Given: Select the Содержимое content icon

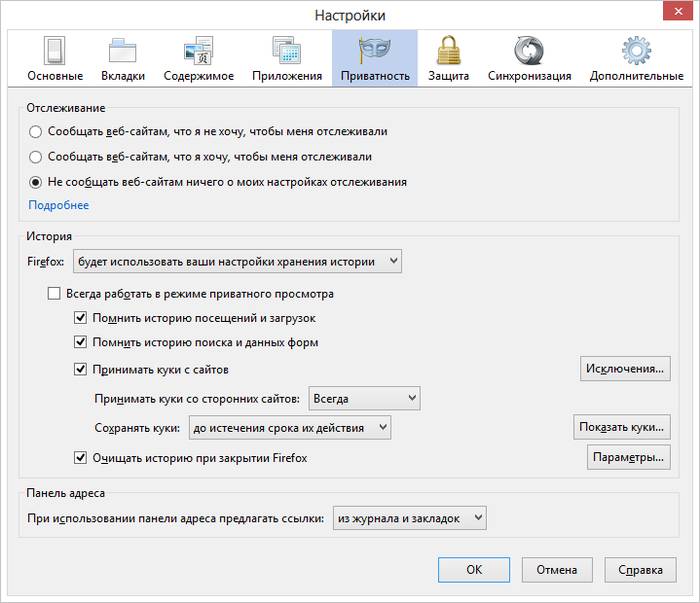Looking at the screenshot, I should click(x=198, y=50).
